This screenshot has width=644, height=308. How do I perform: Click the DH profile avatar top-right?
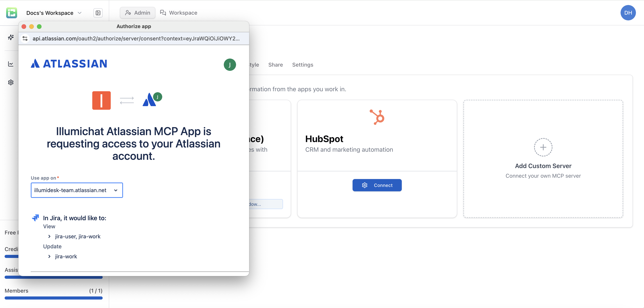[x=628, y=13]
